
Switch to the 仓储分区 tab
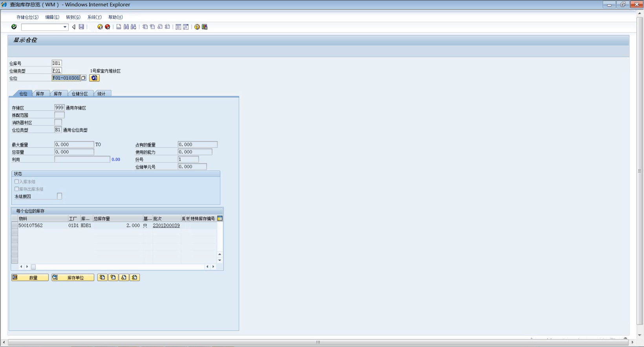pos(80,94)
